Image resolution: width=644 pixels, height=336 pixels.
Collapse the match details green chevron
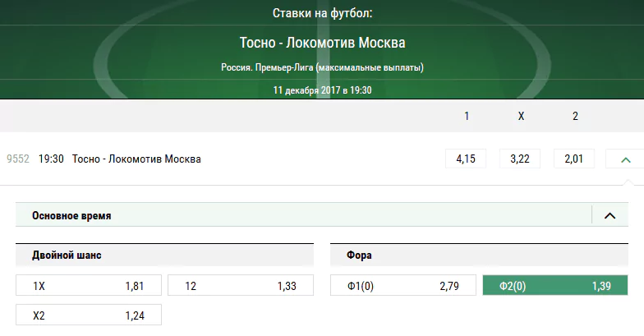625,159
